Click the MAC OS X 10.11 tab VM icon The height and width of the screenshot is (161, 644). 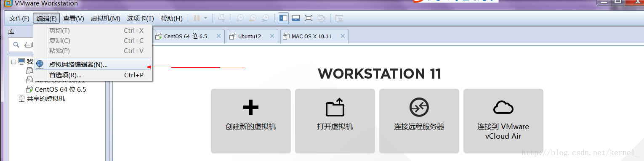pyautogui.click(x=286, y=36)
